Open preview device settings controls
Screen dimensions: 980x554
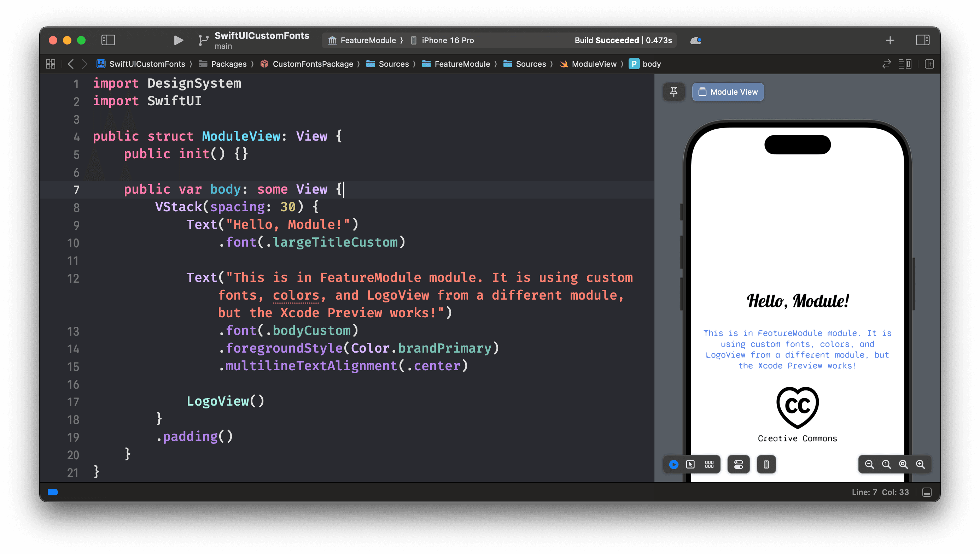click(x=738, y=464)
